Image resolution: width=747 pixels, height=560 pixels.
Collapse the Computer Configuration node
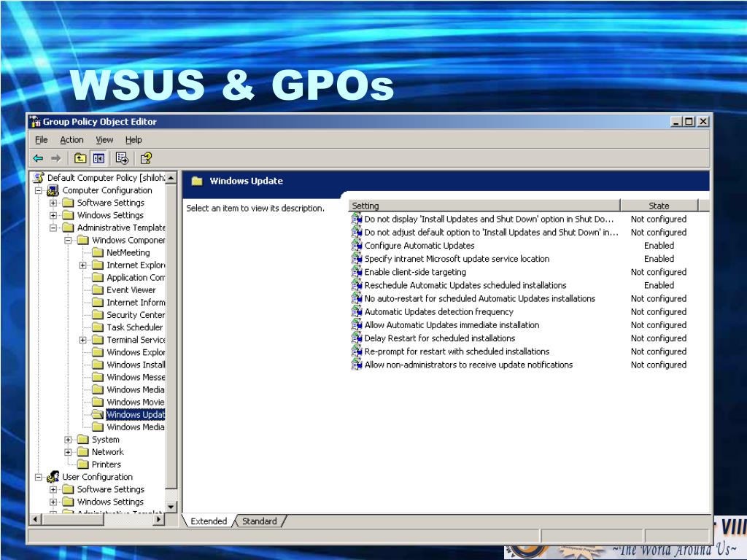[x=39, y=190]
